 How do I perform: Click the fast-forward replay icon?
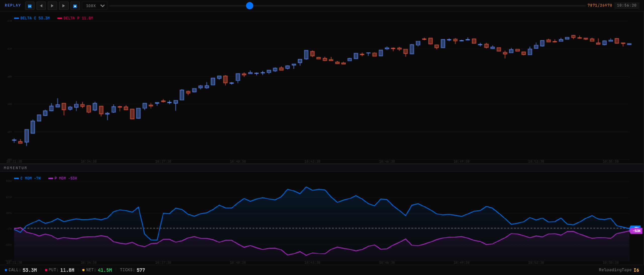[64, 6]
